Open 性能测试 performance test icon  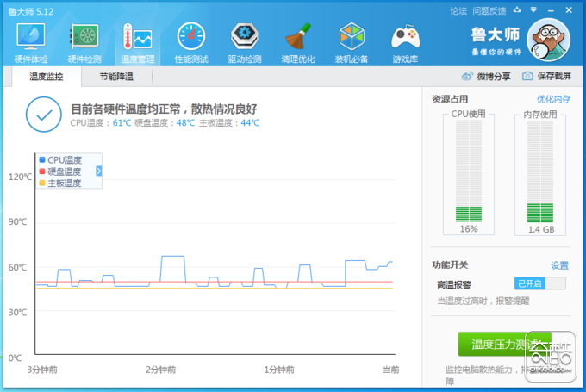point(191,37)
